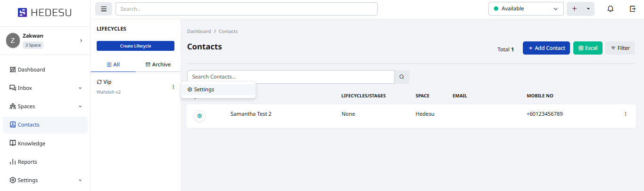Open the Vip lifecycle three-dot menu
Screen dimensions: 644x191
pos(173,87)
